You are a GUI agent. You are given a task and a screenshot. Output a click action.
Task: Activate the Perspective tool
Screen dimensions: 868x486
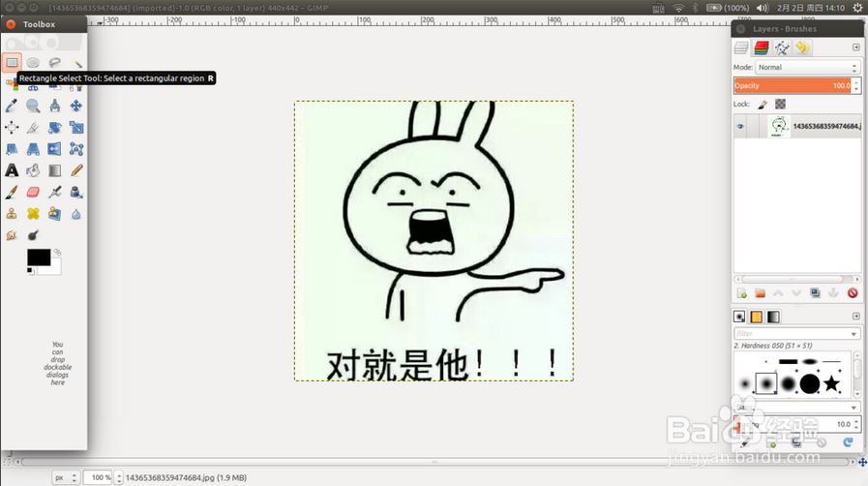[x=33, y=149]
